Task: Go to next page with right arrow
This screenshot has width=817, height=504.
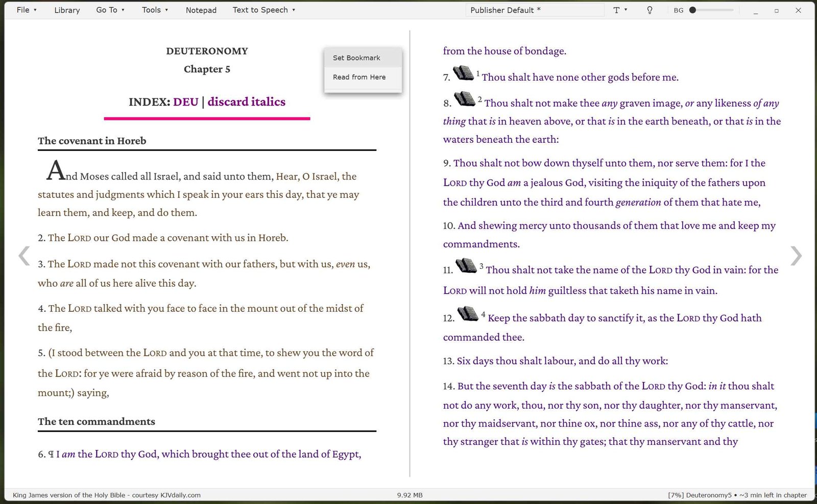Action: click(x=796, y=256)
